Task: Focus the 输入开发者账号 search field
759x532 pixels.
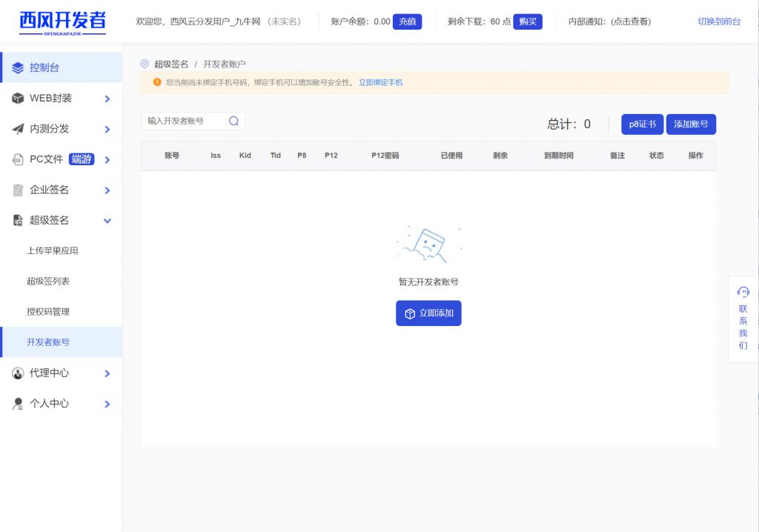Action: (x=185, y=121)
